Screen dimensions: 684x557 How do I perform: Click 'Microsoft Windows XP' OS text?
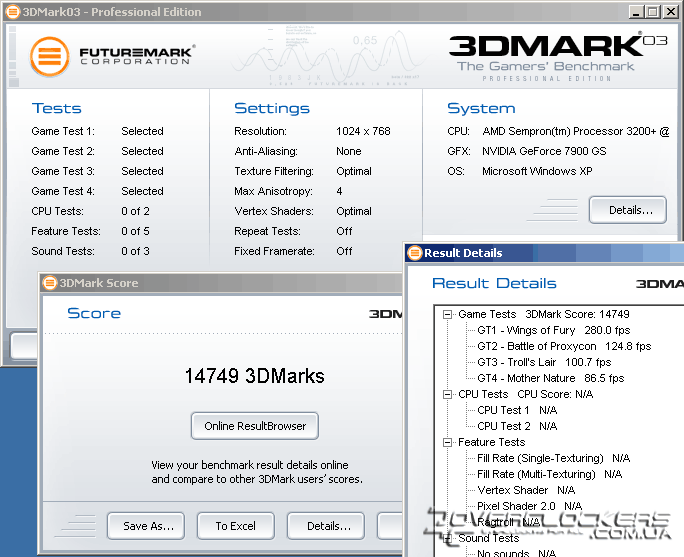[x=537, y=171]
